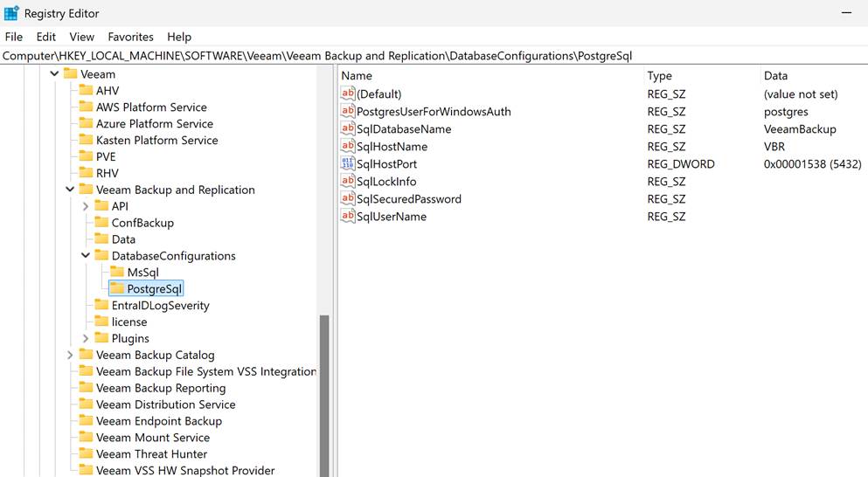Click the Name column header

pos(357,76)
